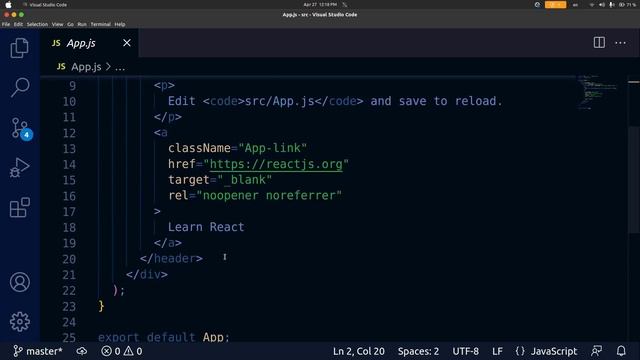The height and width of the screenshot is (360, 640).
Task: Open the Edit menu
Action: 18,24
